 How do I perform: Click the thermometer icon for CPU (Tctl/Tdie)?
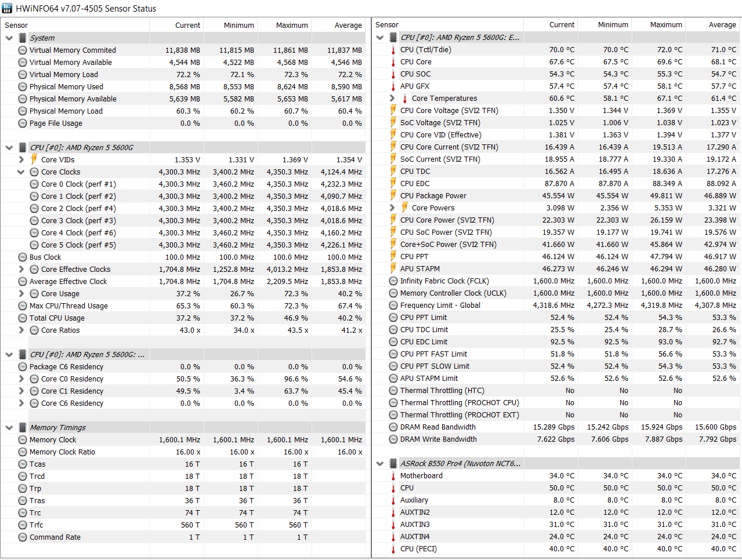pyautogui.click(x=393, y=49)
